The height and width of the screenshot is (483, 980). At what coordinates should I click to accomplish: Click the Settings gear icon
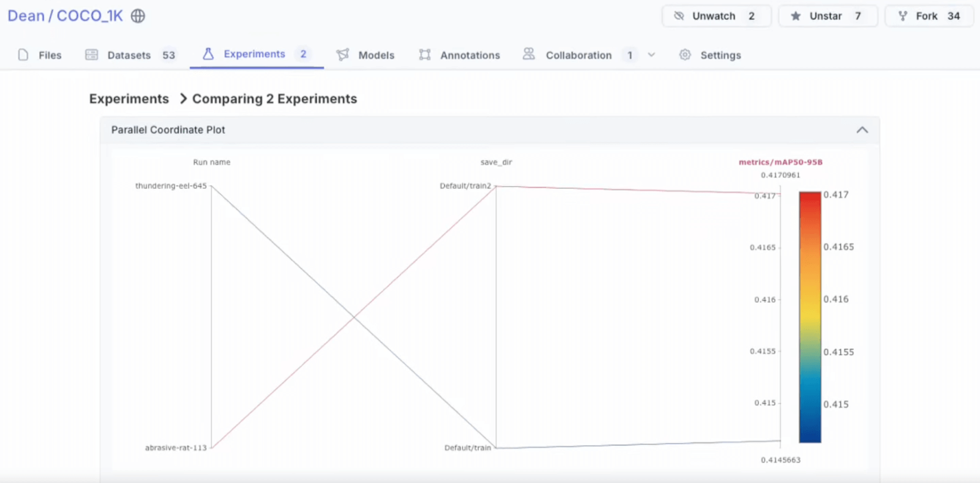point(685,55)
